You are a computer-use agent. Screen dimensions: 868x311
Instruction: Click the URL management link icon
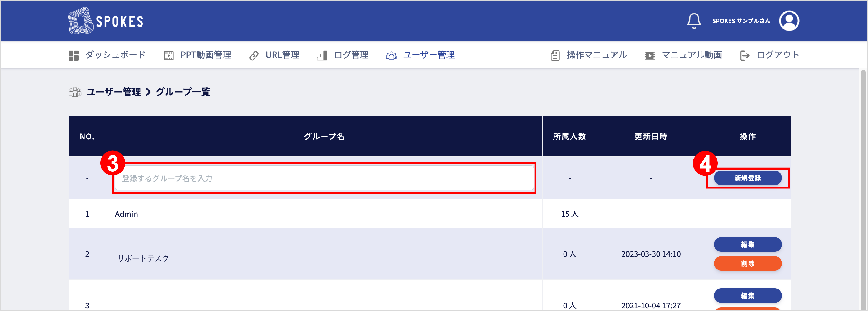pos(254,55)
